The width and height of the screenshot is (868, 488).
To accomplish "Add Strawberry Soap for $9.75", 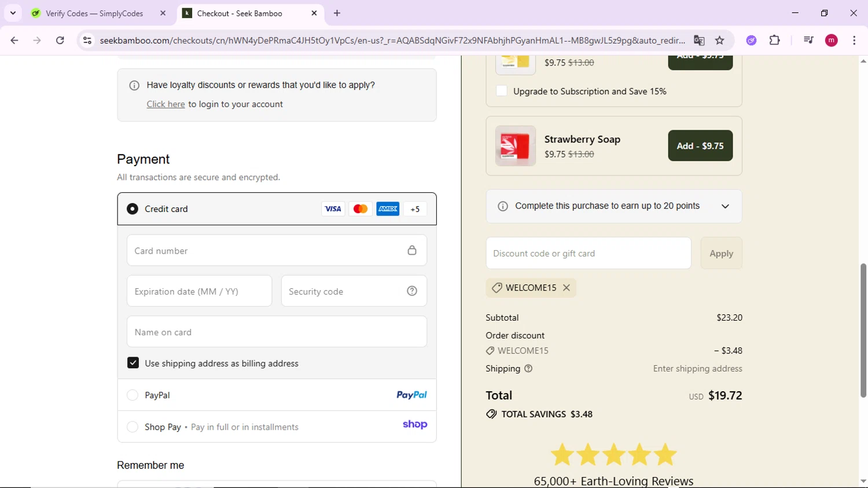I will point(700,146).
